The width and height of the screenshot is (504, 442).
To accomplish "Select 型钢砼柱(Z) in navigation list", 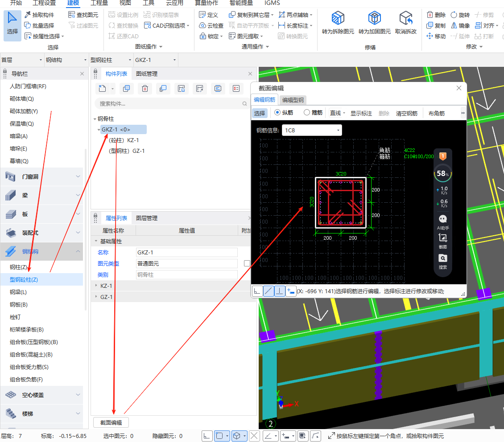I will (x=42, y=279).
